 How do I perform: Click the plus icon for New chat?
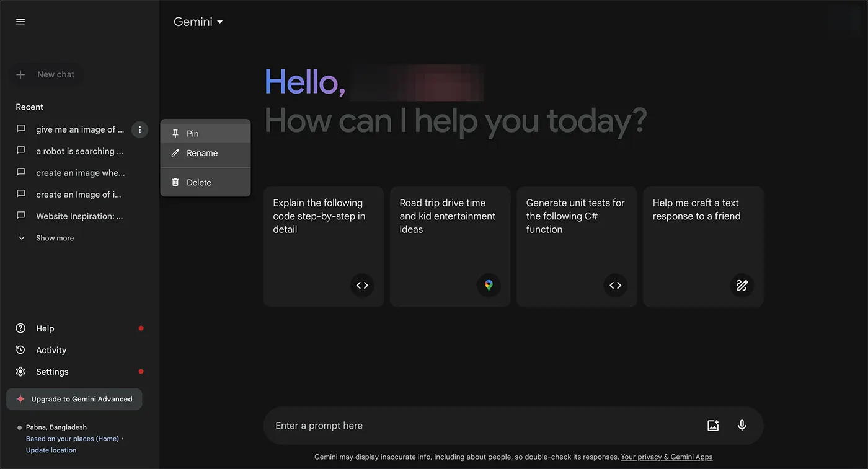click(x=20, y=74)
